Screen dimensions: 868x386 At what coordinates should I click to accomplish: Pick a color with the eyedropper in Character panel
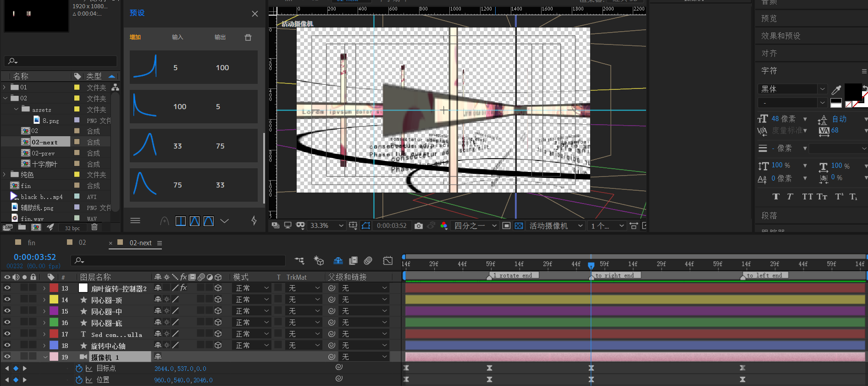[x=836, y=90]
